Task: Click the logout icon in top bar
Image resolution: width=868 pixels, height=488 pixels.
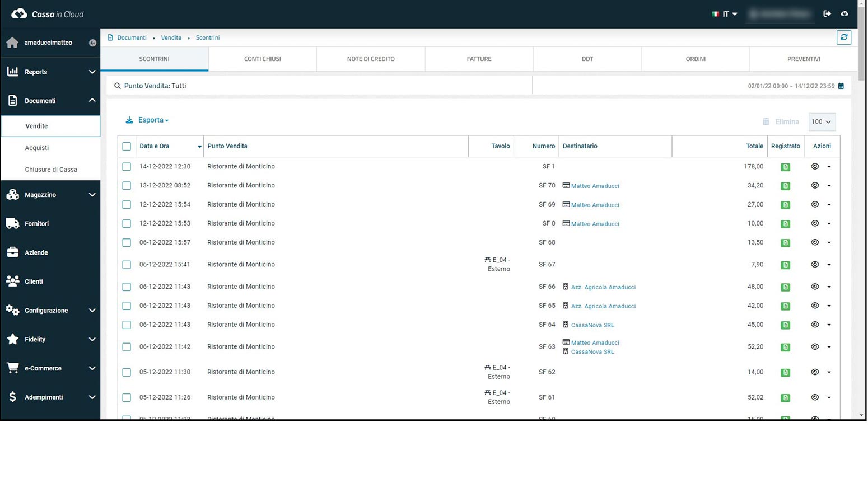Action: (827, 13)
